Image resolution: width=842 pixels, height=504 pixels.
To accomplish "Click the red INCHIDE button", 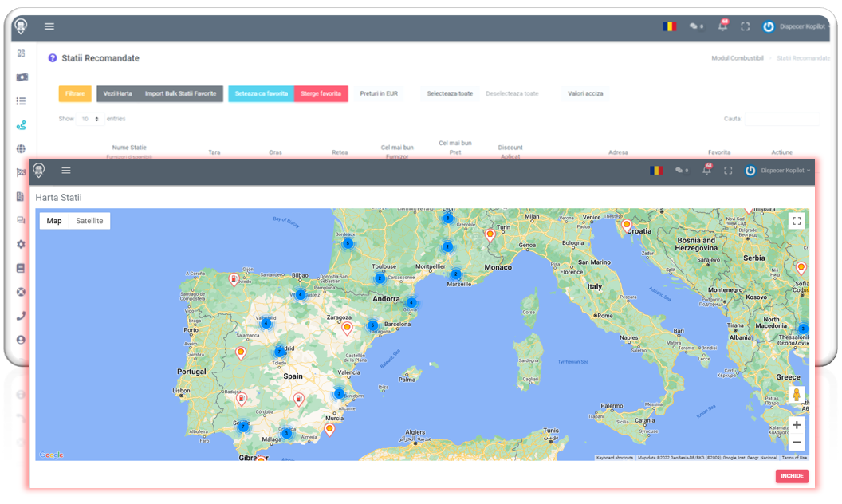I will click(x=791, y=476).
